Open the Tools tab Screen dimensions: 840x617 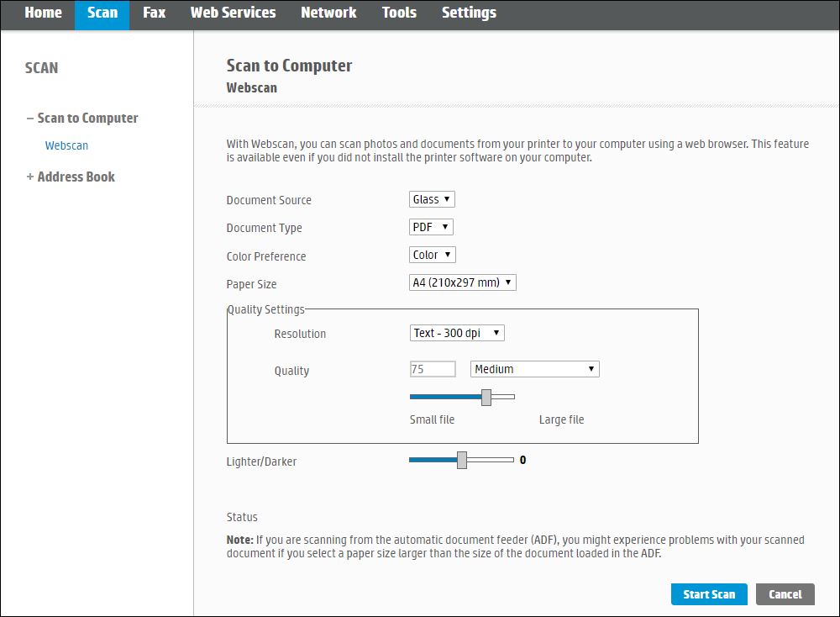pyautogui.click(x=399, y=13)
